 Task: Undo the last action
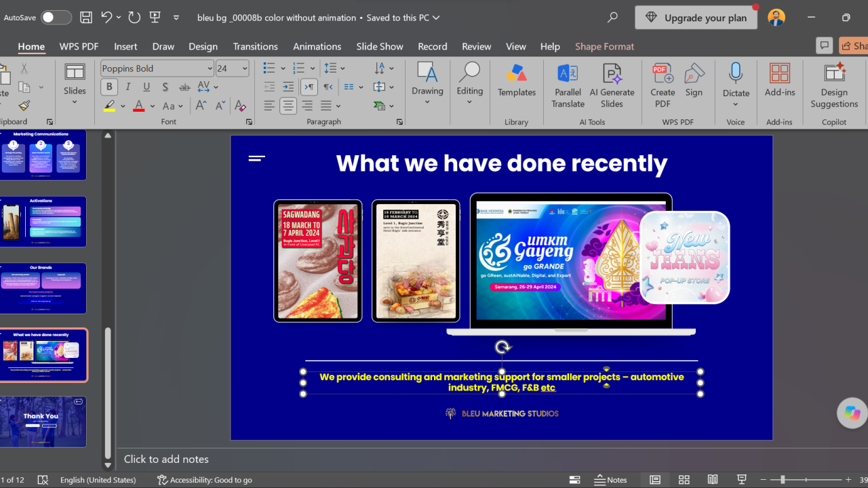coord(106,18)
